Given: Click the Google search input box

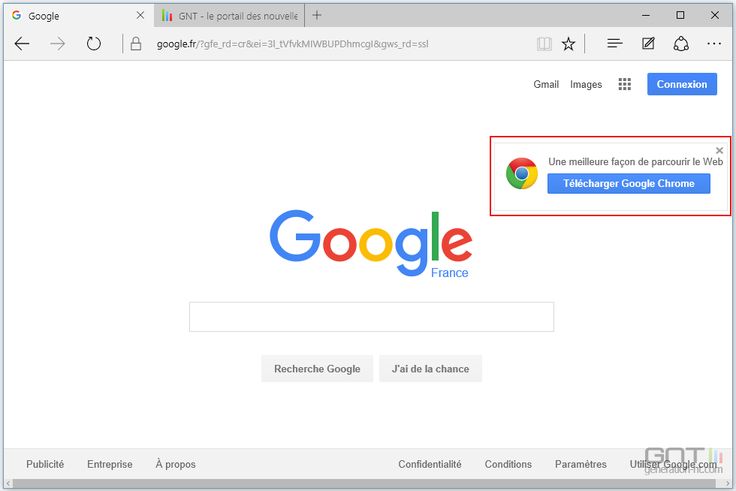Looking at the screenshot, I should [371, 317].
